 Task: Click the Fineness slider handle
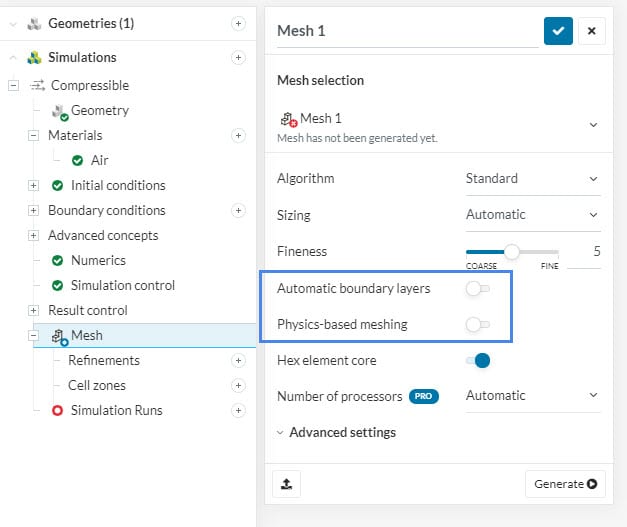pos(511,252)
